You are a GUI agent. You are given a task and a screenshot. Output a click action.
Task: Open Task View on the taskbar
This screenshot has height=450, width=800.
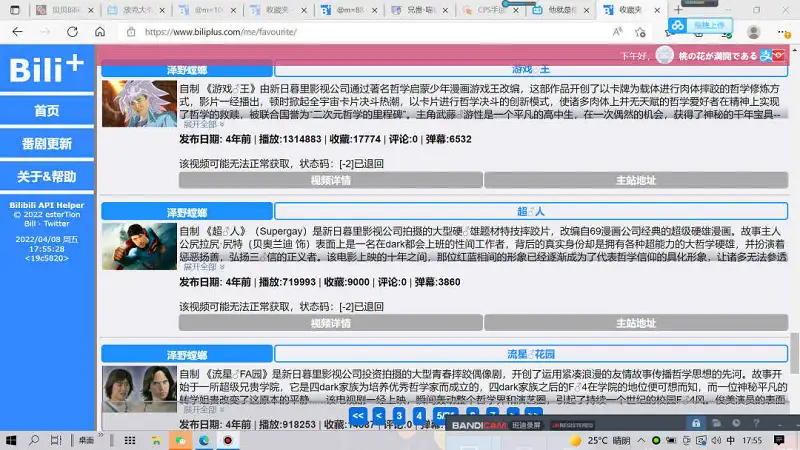[x=56, y=440]
